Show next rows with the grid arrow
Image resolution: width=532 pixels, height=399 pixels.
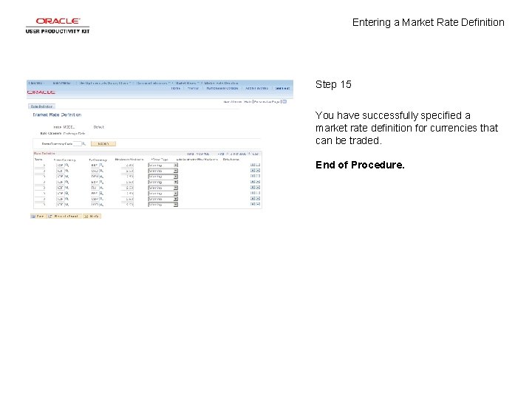click(249, 154)
